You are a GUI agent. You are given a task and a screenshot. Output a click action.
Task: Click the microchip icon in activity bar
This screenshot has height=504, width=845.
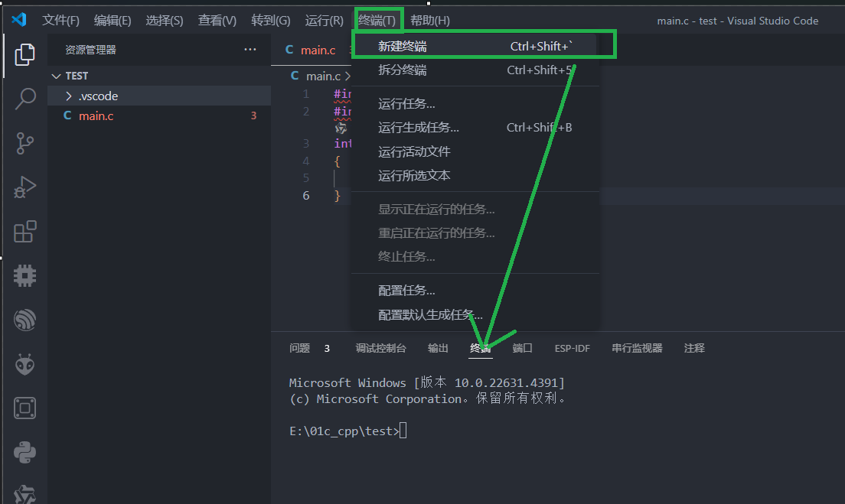pos(24,275)
